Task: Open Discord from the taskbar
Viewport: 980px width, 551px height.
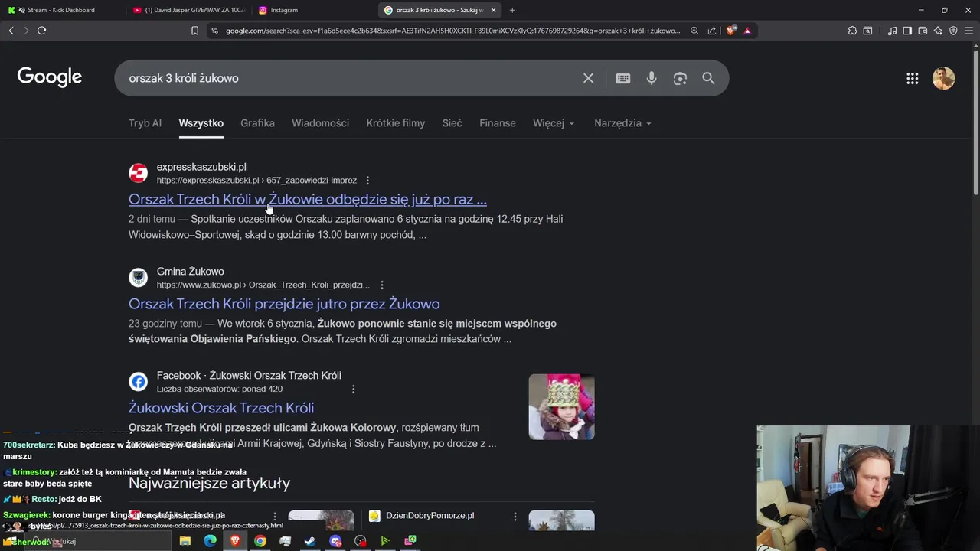Action: click(x=335, y=541)
